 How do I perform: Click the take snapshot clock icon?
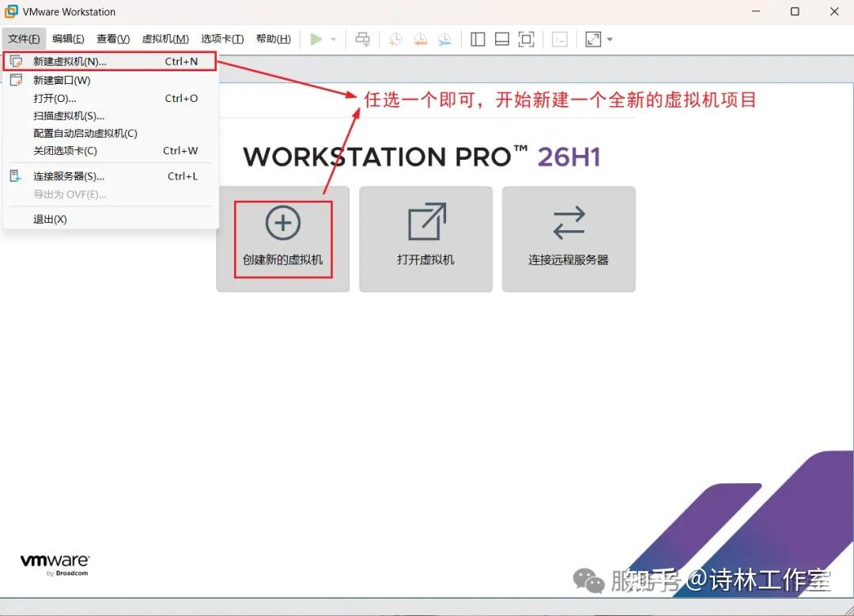click(x=395, y=40)
